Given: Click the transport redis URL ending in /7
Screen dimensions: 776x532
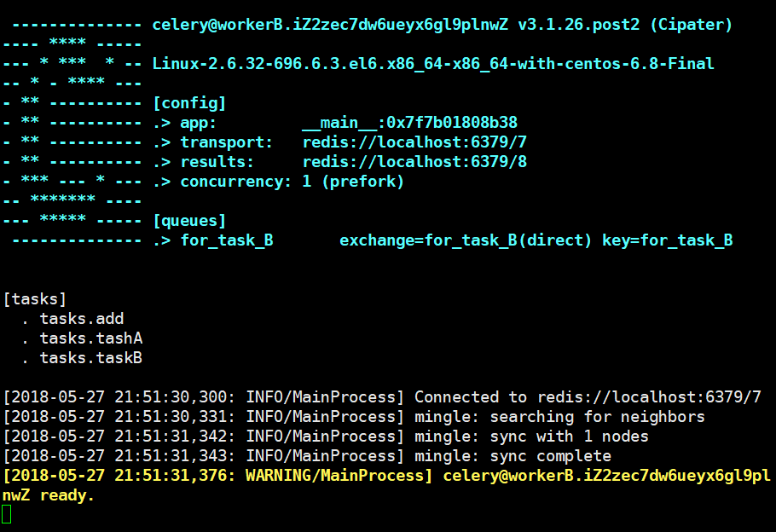Looking at the screenshot, I should pyautogui.click(x=414, y=142).
